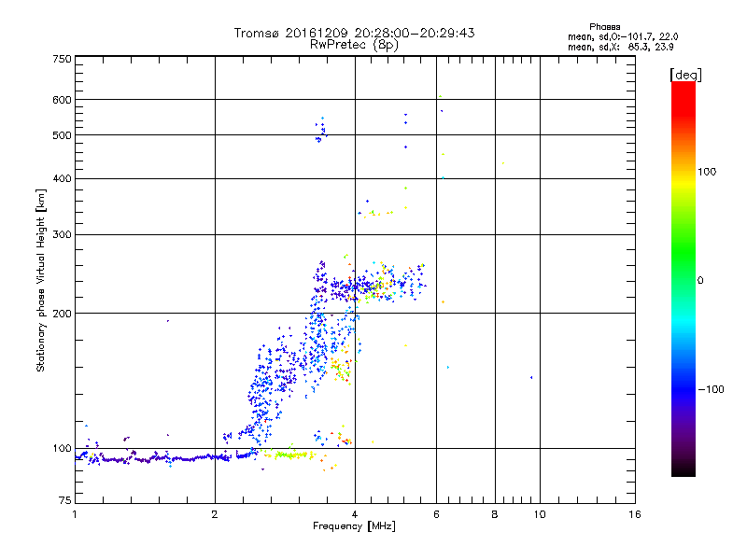Viewport: 747px width, 560px height.
Task: Click the '2' tick label on the frequency axis
Action: click(215, 514)
